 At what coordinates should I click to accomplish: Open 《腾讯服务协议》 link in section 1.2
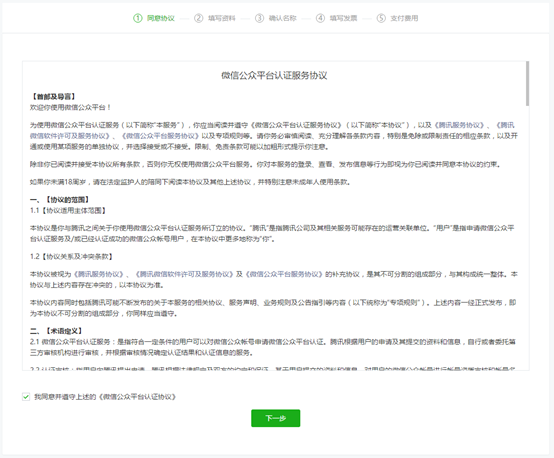pos(99,274)
